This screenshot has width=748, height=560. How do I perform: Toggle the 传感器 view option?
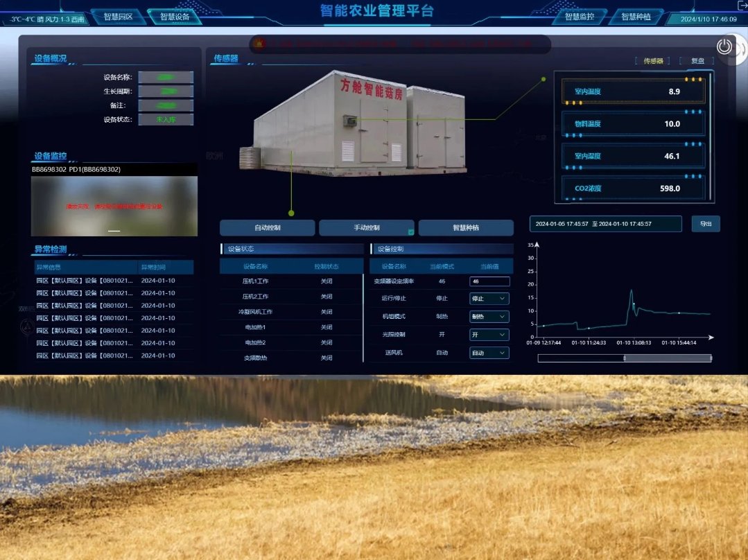coord(653,61)
